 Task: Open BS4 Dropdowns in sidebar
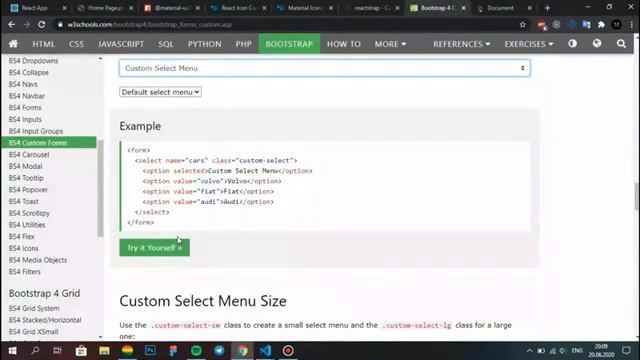coord(33,60)
